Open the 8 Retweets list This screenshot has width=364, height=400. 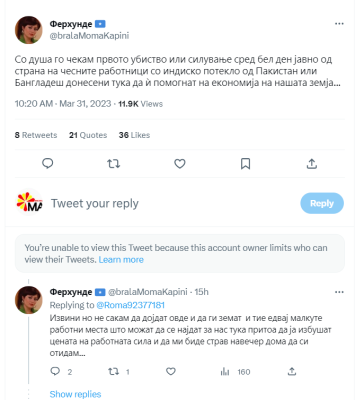click(x=36, y=135)
